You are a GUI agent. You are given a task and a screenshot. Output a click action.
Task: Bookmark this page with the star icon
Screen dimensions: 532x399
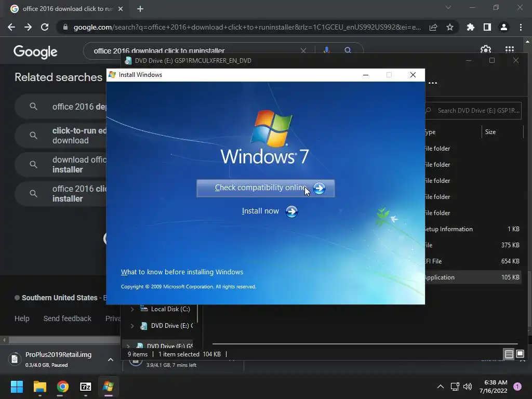click(450, 27)
